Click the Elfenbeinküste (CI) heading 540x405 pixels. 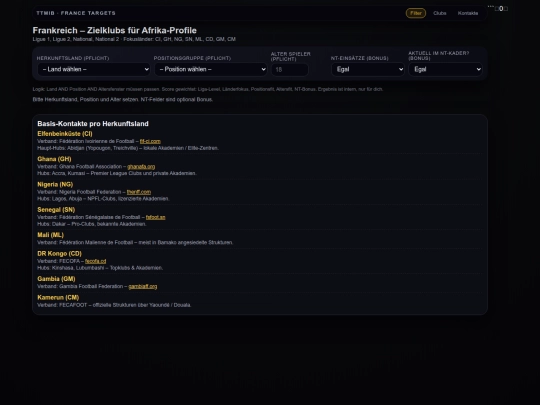65,134
